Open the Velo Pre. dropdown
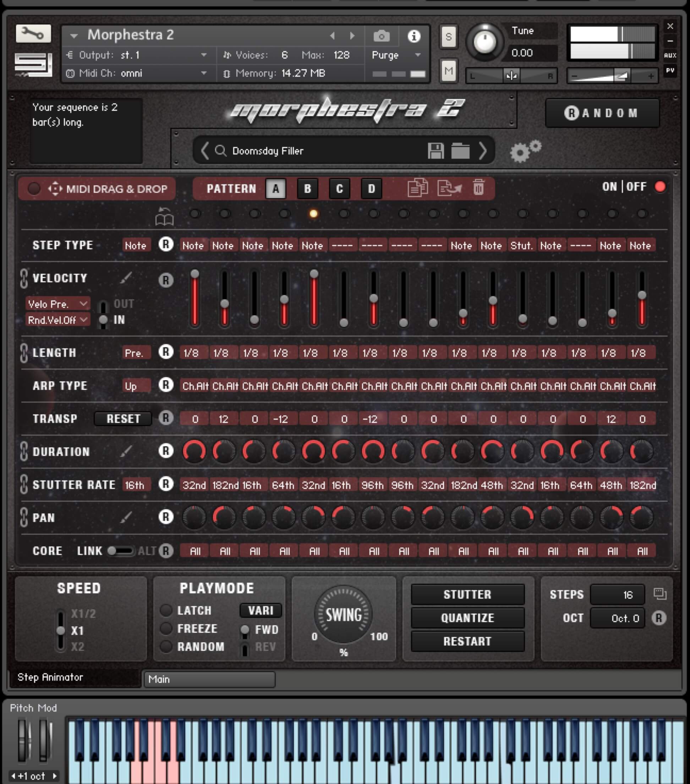This screenshot has width=690, height=784. (57, 304)
